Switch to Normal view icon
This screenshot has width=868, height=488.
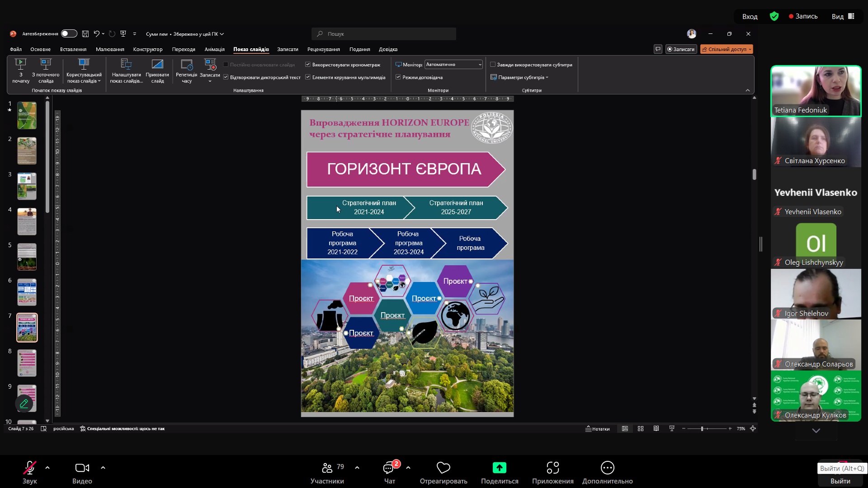(x=625, y=429)
